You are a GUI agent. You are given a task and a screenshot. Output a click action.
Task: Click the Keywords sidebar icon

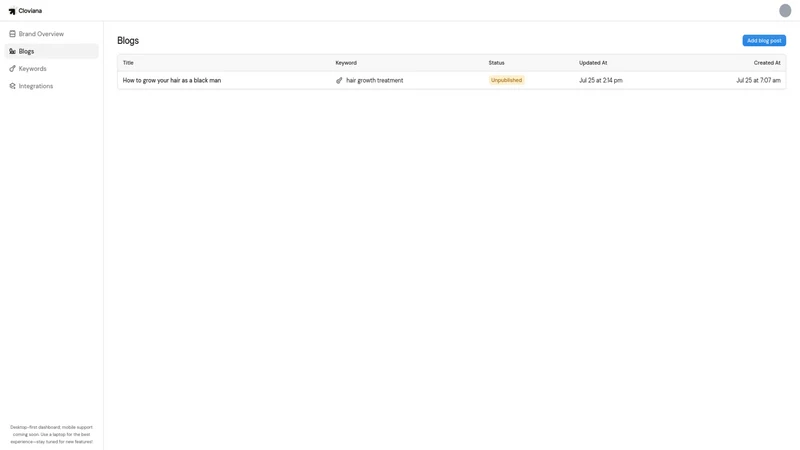[12, 68]
